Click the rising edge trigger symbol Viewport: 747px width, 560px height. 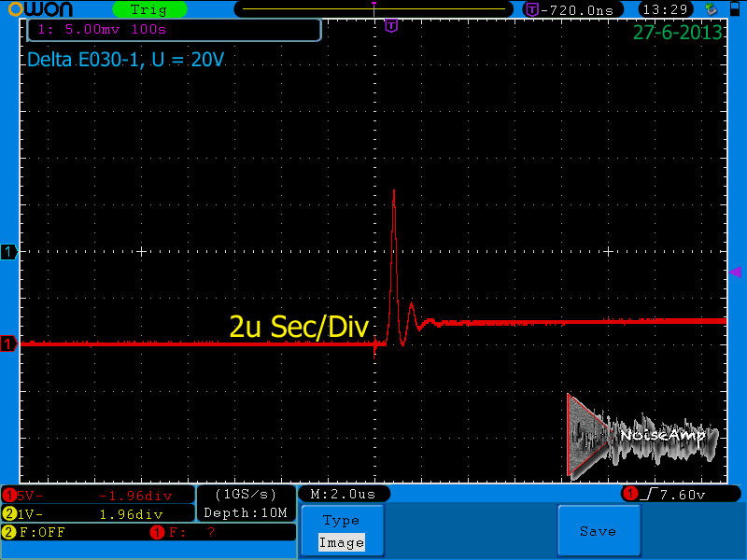point(649,495)
